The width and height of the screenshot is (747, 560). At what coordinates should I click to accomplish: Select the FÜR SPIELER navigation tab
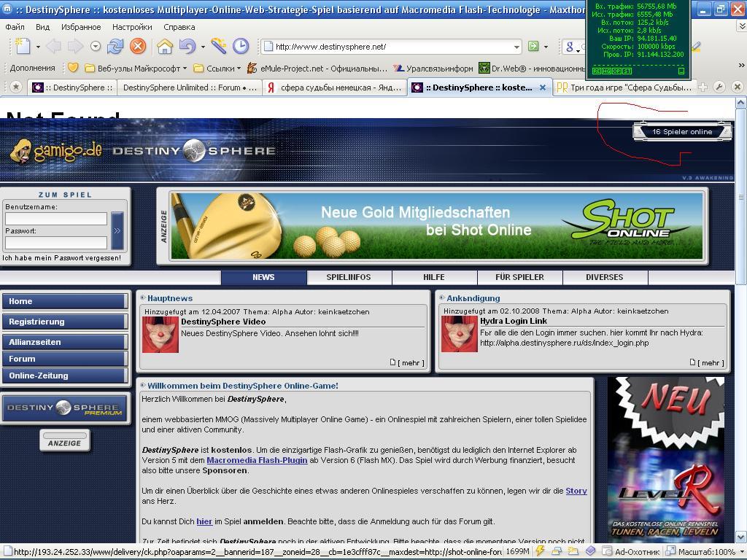519,277
